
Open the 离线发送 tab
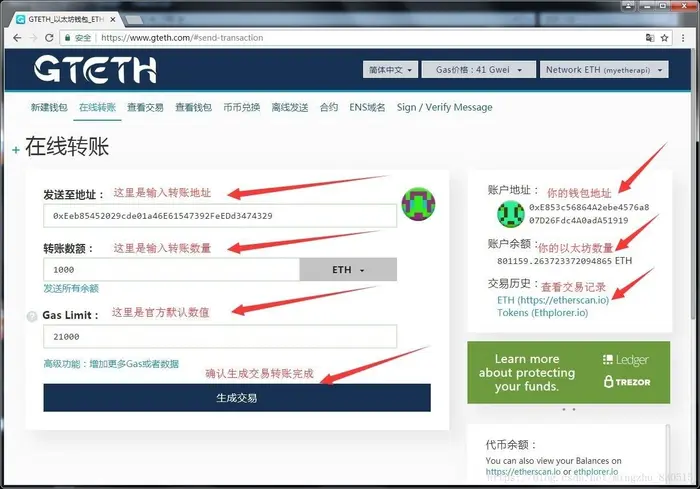[x=290, y=107]
